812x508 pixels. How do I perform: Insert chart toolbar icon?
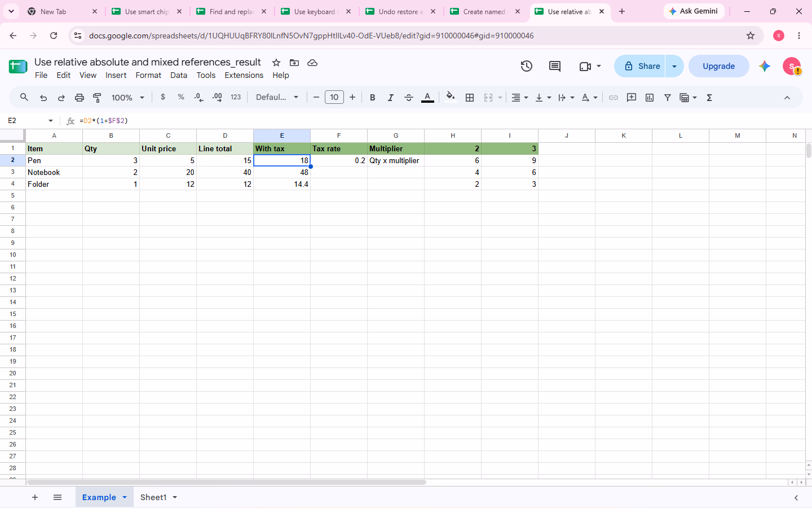click(x=650, y=98)
